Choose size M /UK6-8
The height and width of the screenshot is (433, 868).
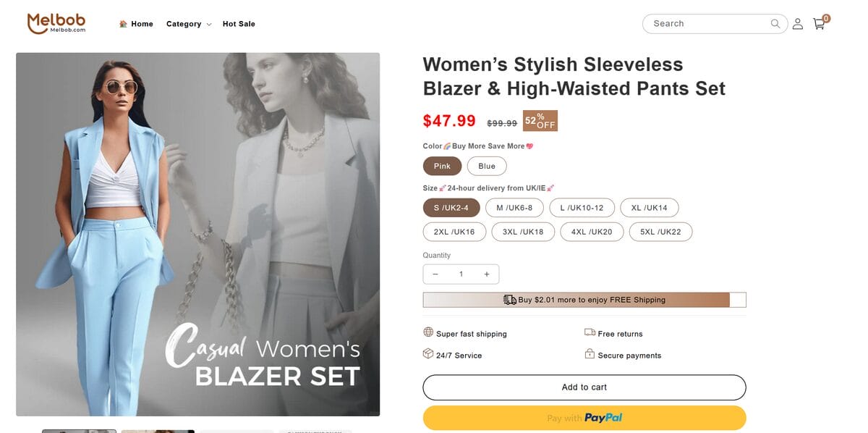514,208
